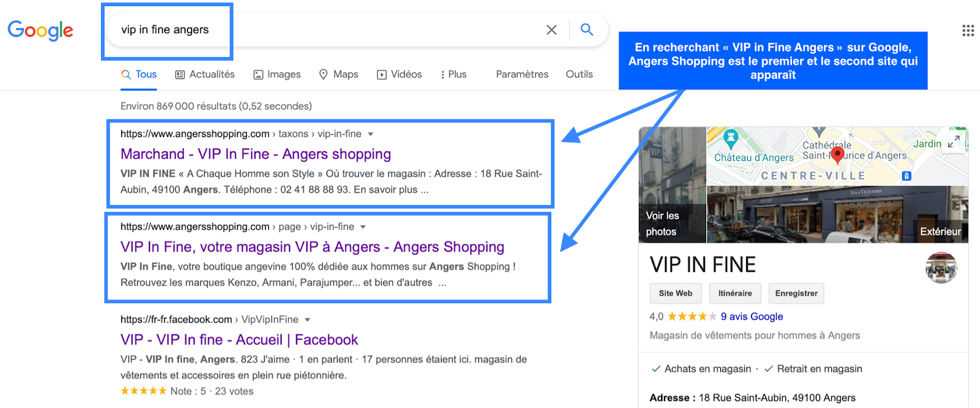Click the star rating icons beside 4,0
Image resolution: width=980 pixels, height=408 pixels.
tap(692, 316)
